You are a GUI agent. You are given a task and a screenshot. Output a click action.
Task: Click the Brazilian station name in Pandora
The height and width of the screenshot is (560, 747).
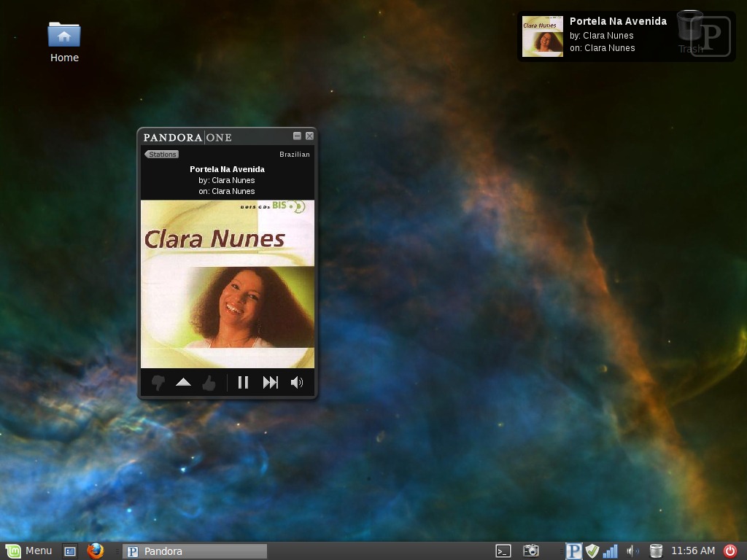[x=295, y=155]
